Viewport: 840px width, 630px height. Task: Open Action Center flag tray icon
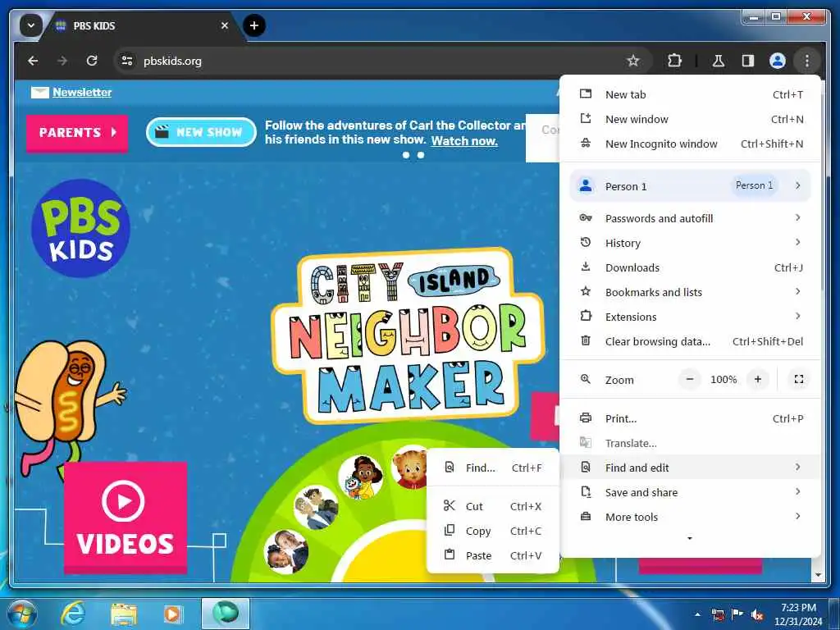[737, 614]
